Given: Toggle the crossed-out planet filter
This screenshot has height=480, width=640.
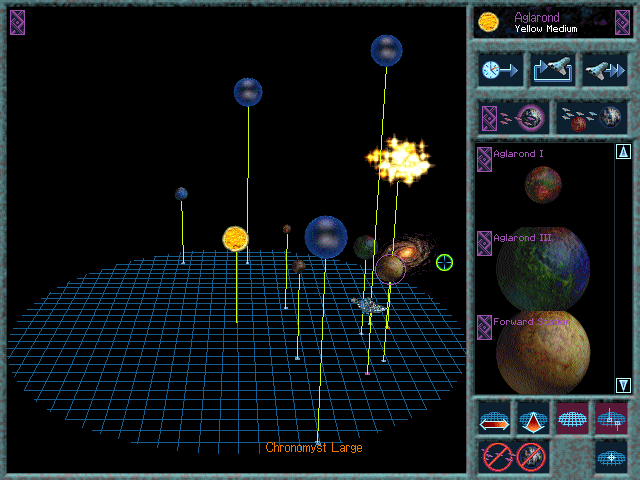Looking at the screenshot, I should tap(531, 457).
